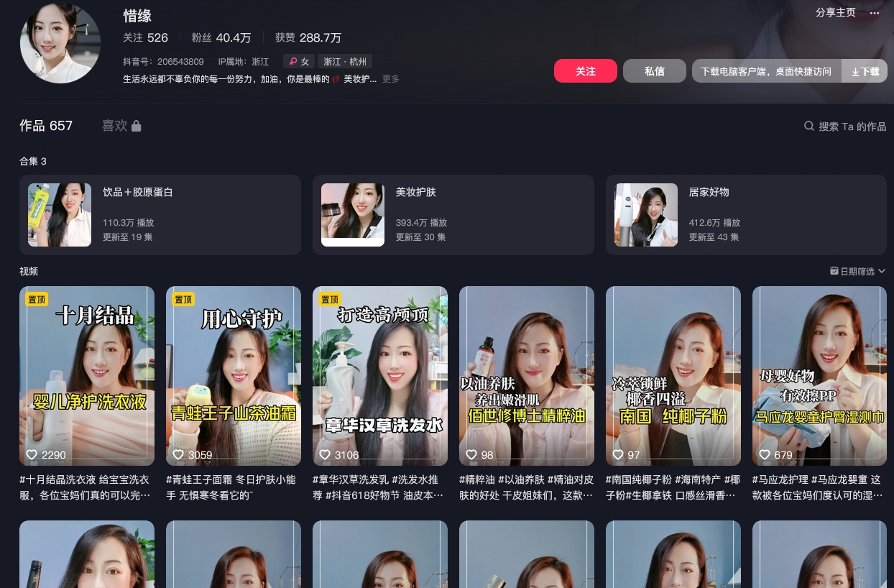The image size is (894, 588).
Task: Open the 居家好物 collection
Action: [x=746, y=215]
